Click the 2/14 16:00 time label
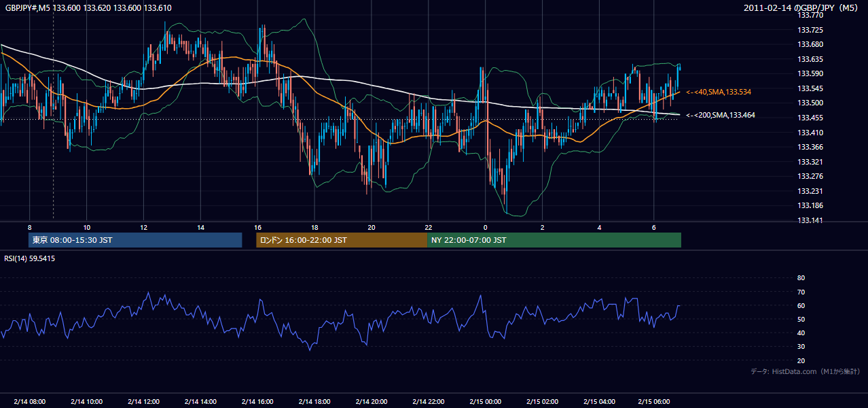Viewport: 868px width, 408px height. click(257, 402)
